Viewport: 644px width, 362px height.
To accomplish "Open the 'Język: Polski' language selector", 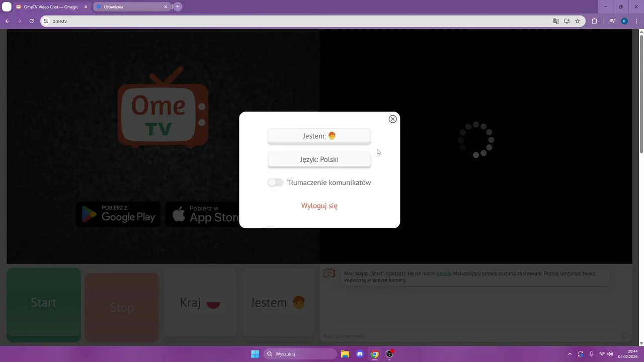I will pyautogui.click(x=319, y=159).
